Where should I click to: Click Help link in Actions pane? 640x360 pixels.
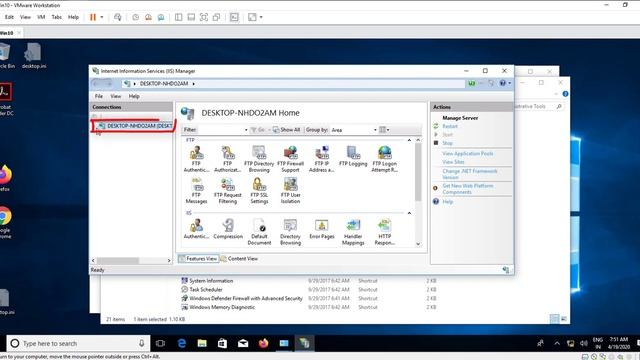click(x=447, y=202)
